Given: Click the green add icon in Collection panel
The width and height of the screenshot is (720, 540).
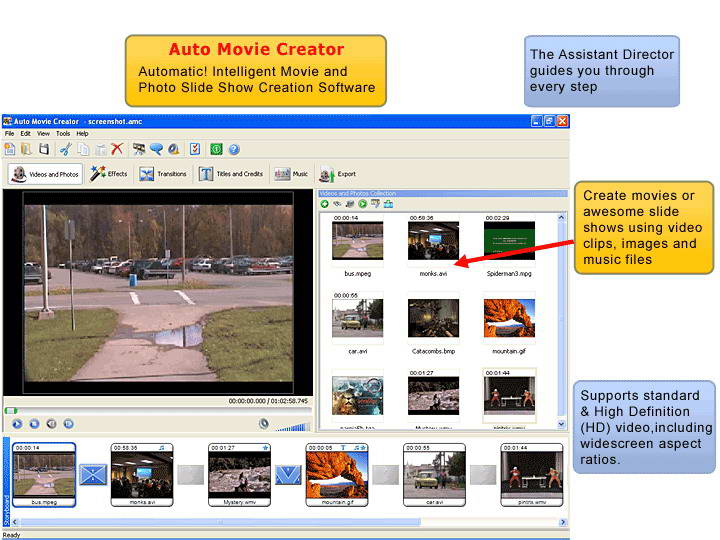Looking at the screenshot, I should [325, 204].
